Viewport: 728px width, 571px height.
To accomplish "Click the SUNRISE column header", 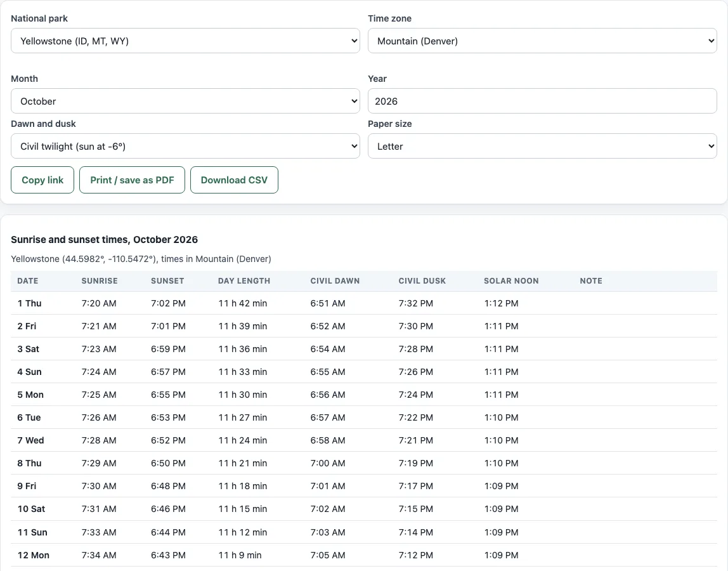I will 100,281.
